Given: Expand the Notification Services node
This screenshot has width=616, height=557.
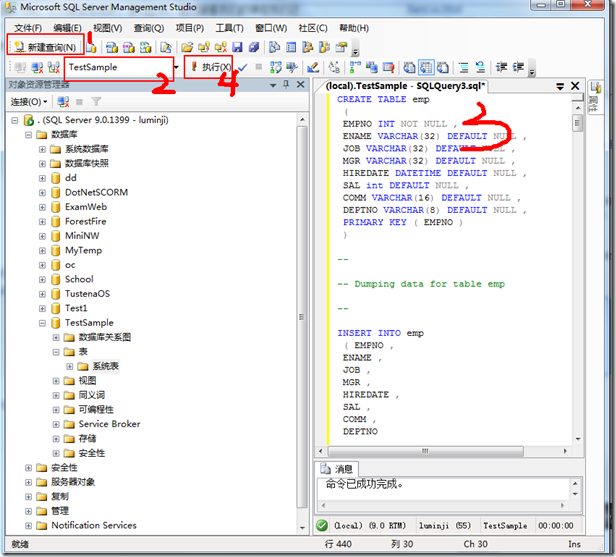Looking at the screenshot, I should 28,526.
